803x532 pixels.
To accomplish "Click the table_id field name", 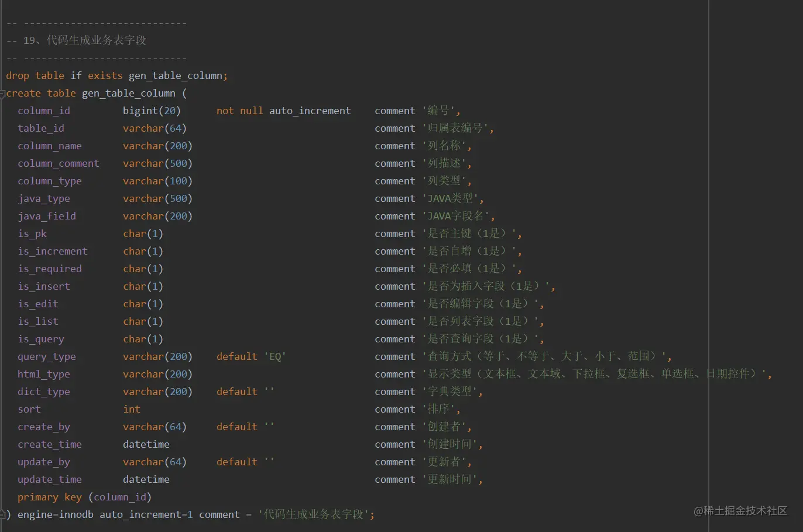I will tap(41, 129).
